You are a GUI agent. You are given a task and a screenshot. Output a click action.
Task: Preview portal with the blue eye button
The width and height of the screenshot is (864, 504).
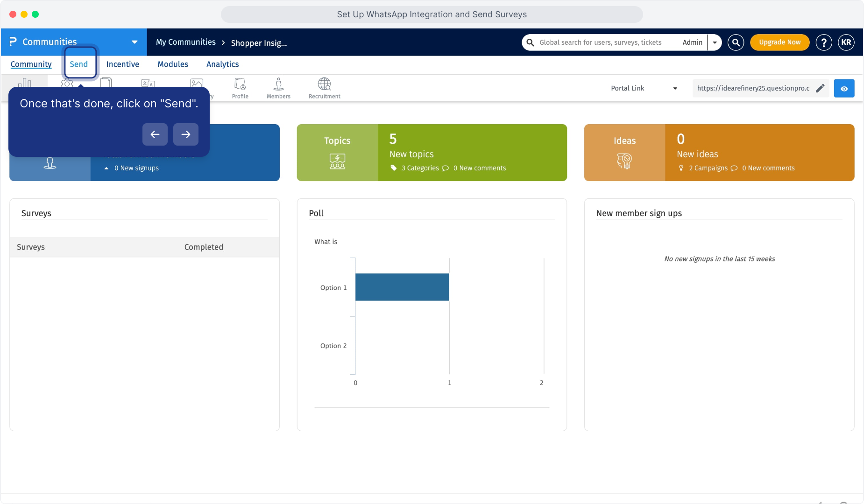click(x=844, y=88)
